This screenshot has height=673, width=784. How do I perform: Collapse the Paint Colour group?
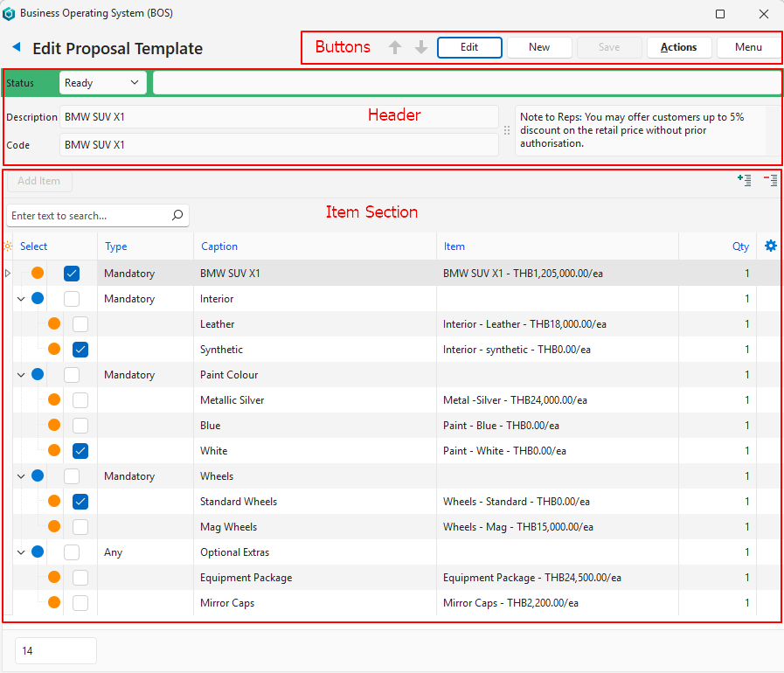21,375
